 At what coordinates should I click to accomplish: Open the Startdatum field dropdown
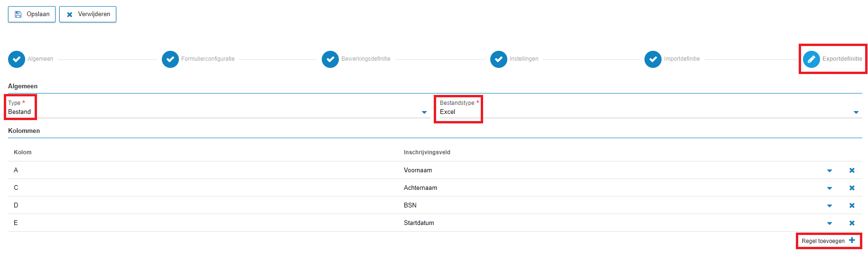(830, 224)
